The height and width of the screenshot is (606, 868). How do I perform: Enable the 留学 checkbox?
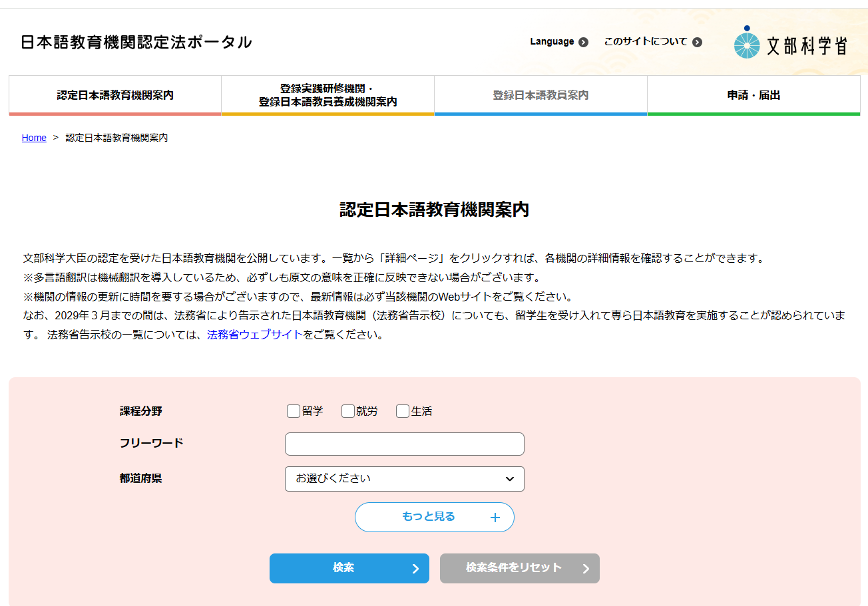(294, 411)
